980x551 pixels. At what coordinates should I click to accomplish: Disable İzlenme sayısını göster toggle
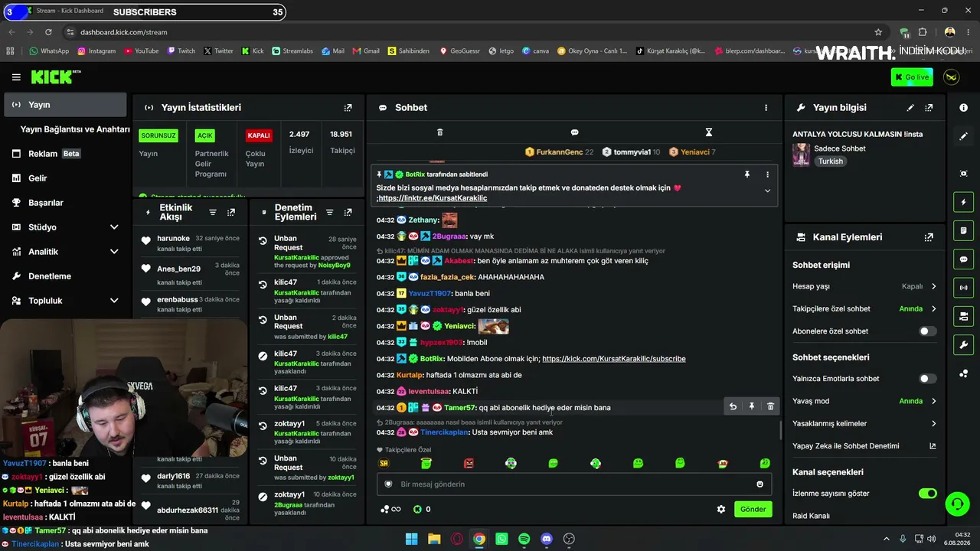[x=927, y=494]
